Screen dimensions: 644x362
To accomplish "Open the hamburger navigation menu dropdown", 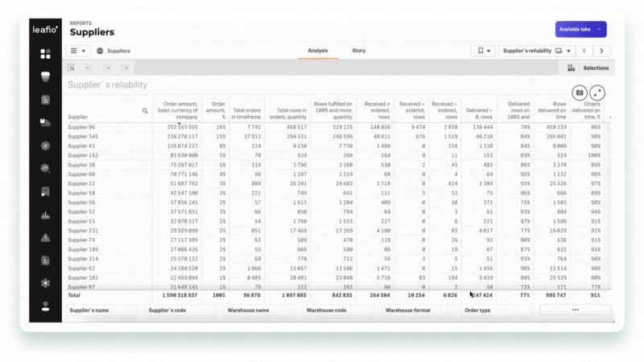I will 78,51.
